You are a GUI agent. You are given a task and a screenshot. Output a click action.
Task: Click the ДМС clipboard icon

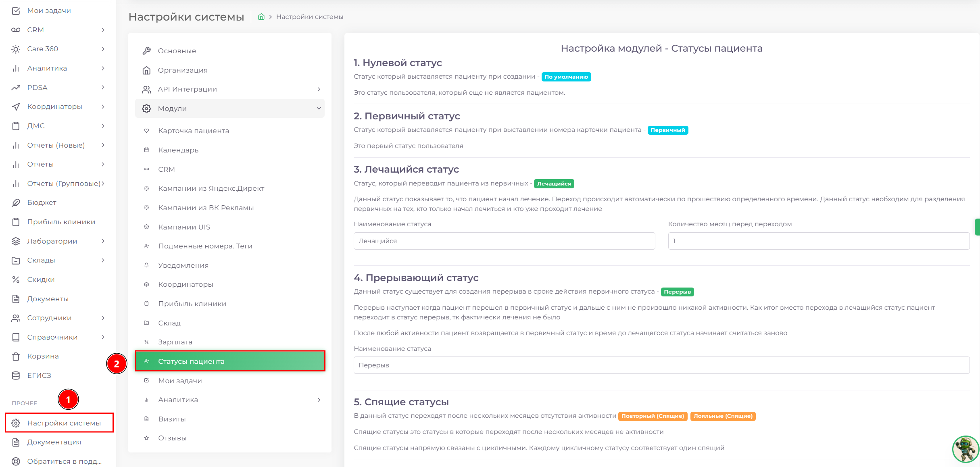click(x=16, y=126)
